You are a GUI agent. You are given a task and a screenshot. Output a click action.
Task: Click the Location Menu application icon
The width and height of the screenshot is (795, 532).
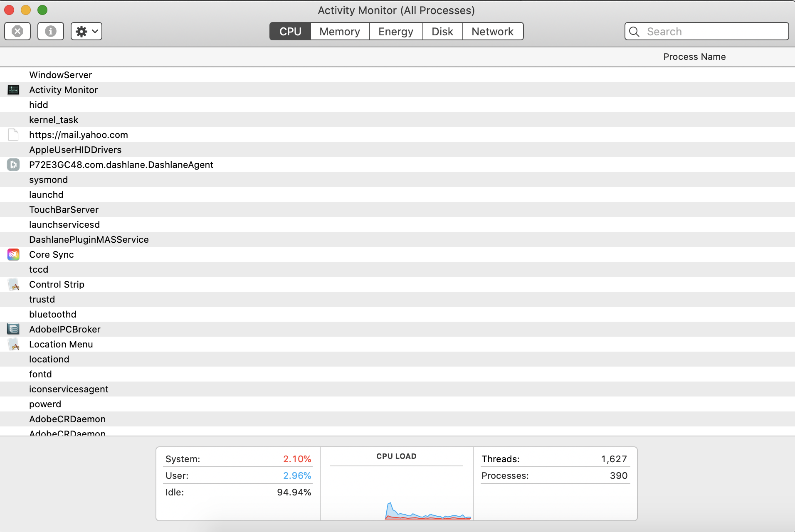coord(13,344)
